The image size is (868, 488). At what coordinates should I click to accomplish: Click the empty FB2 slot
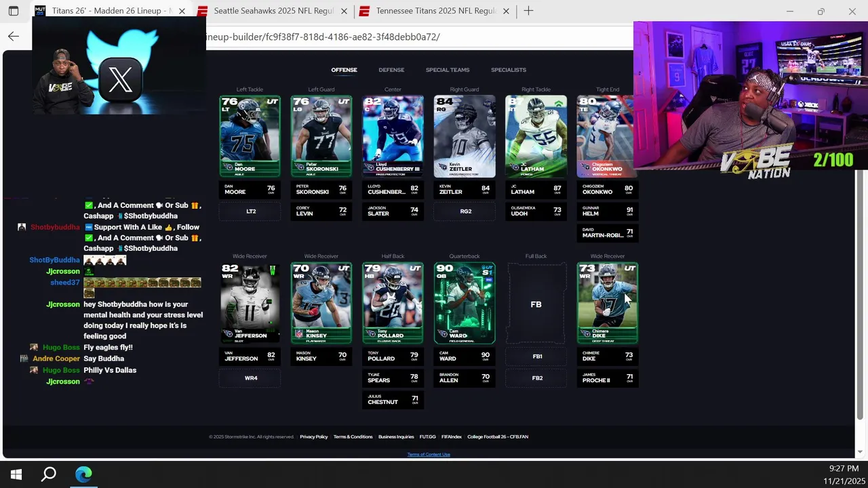[536, 378]
